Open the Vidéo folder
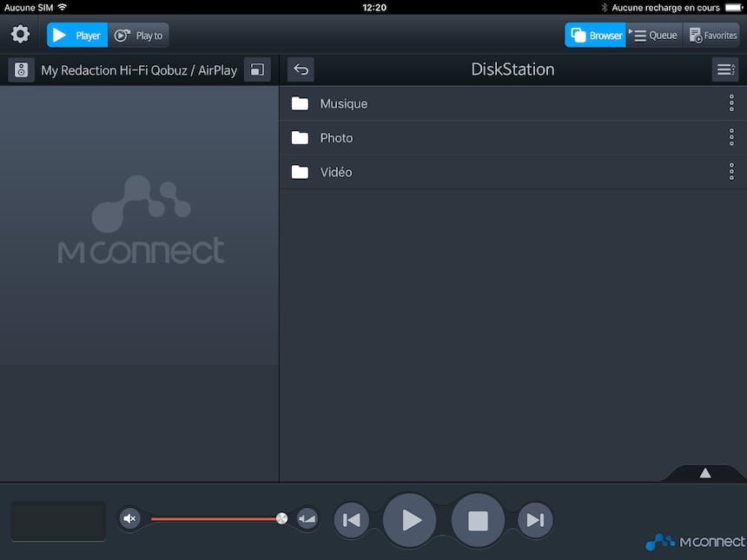This screenshot has width=747, height=560. point(513,172)
